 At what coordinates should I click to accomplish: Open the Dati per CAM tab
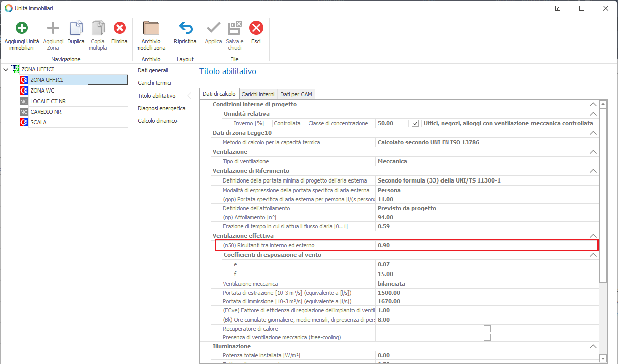point(296,94)
